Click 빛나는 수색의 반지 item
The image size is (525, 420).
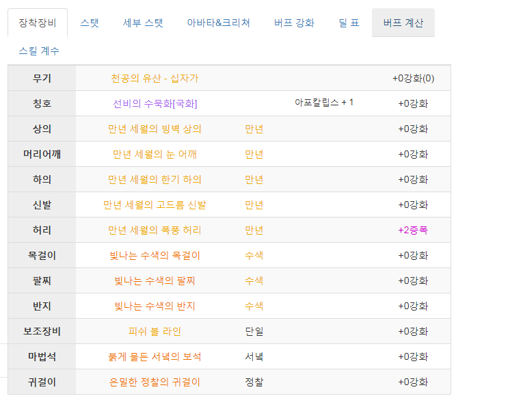click(154, 306)
